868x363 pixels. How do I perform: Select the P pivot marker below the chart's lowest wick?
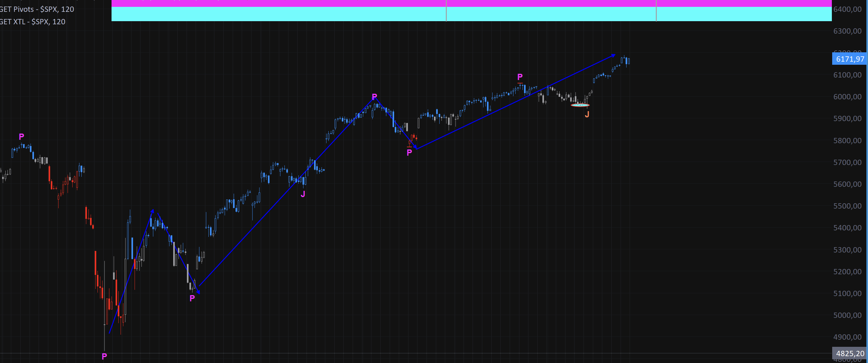tap(104, 356)
